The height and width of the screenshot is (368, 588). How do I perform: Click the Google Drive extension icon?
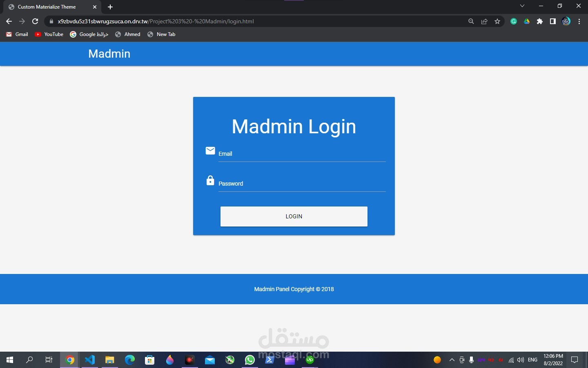(527, 21)
